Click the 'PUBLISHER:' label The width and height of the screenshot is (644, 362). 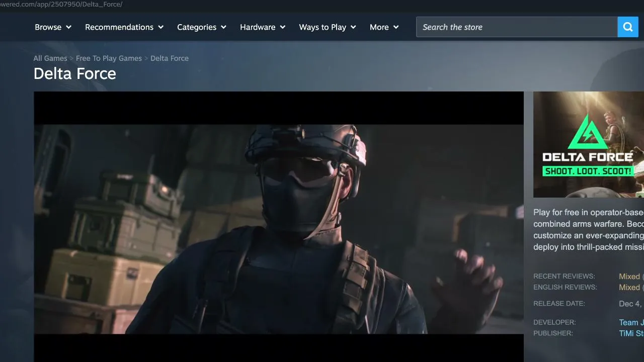pos(554,333)
